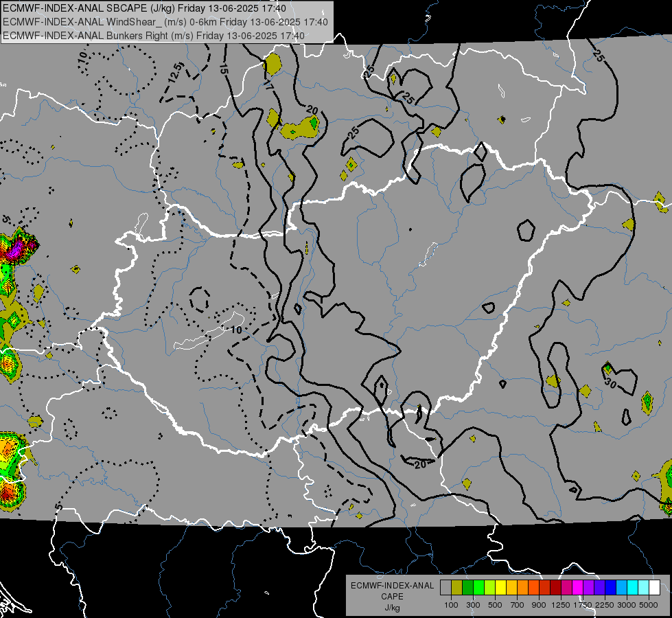This screenshot has width=672, height=618.
Task: Click the legend value 100
Action: coord(451,605)
